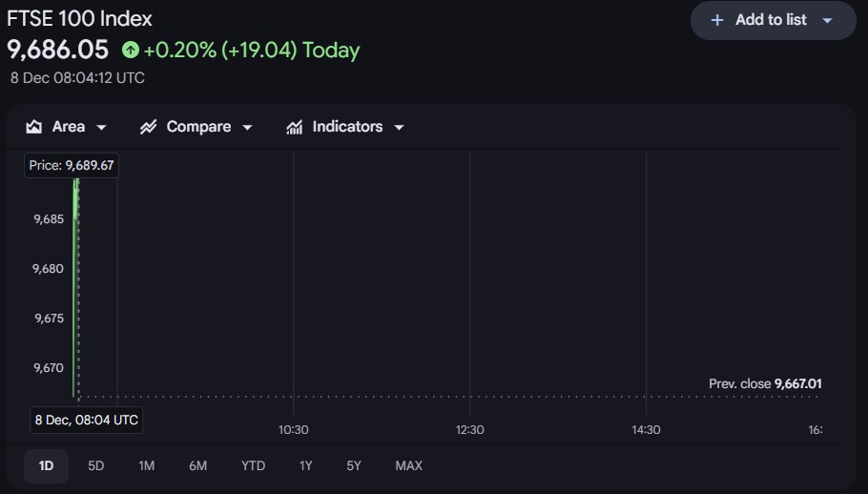The width and height of the screenshot is (868, 494).
Task: Click the 9,685 price axis label
Action: click(49, 219)
